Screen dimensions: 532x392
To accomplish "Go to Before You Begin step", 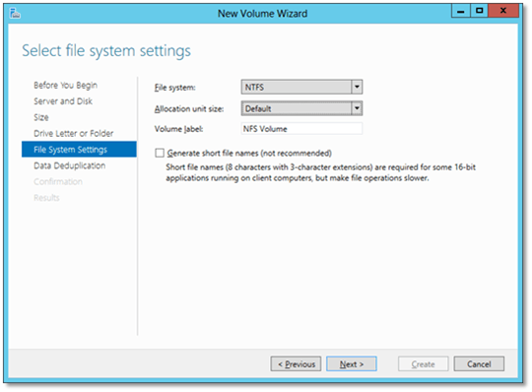I will pyautogui.click(x=65, y=85).
